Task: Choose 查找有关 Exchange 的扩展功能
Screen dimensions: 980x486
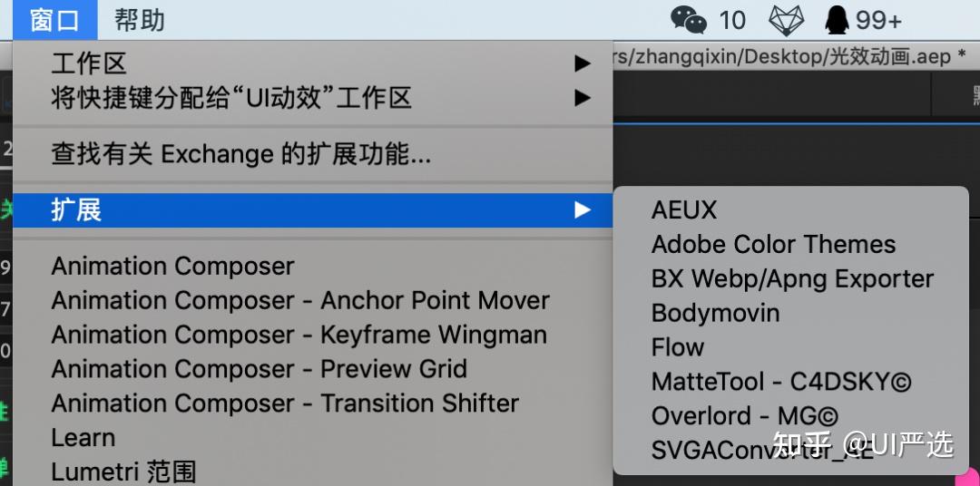Action: pyautogui.click(x=241, y=154)
